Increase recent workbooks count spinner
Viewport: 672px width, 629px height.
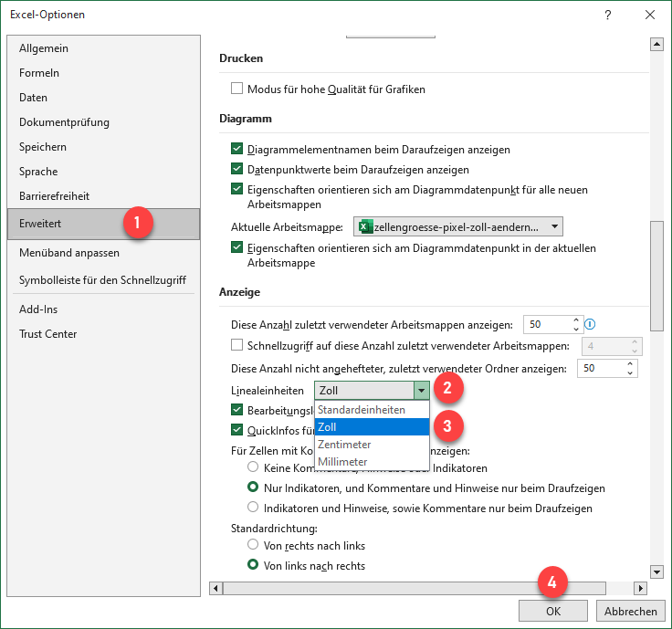(576, 320)
